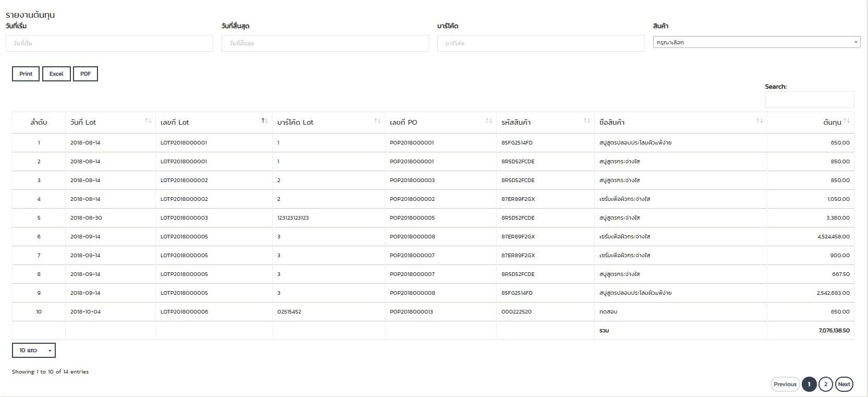Export the report as PDF
Viewport: 868px width, 397px height.
pos(85,74)
